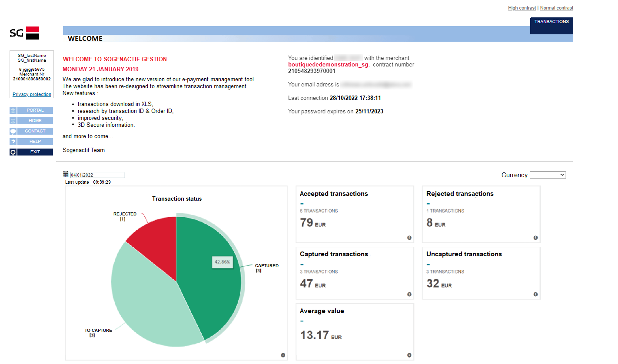618x364 pixels.
Task: Click the Contact speech bubble icon
Action: point(13,131)
